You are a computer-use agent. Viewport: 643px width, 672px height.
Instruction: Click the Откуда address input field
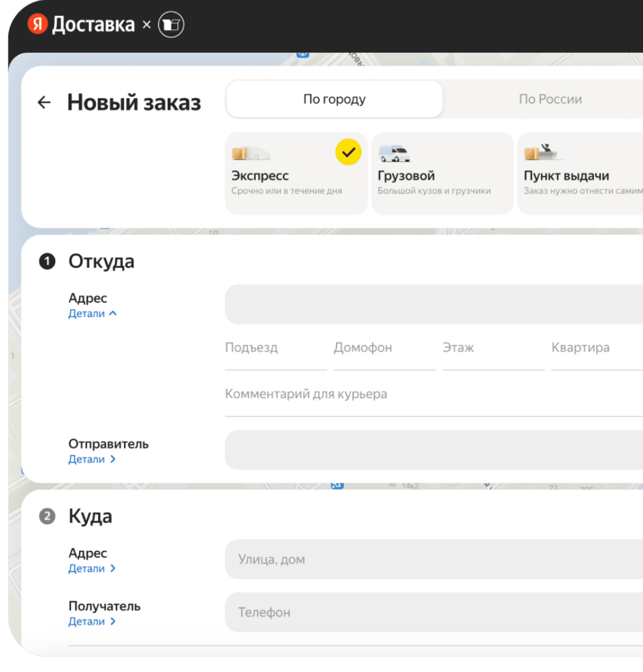(x=434, y=304)
